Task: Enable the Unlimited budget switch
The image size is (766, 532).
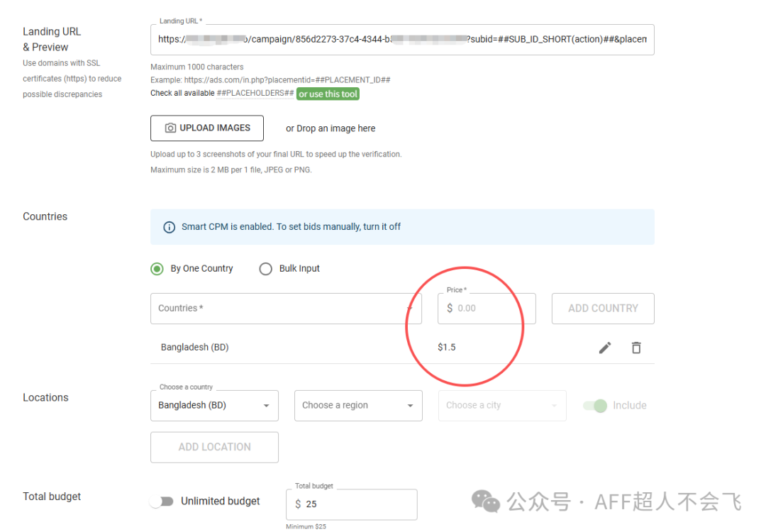Action: [162, 501]
